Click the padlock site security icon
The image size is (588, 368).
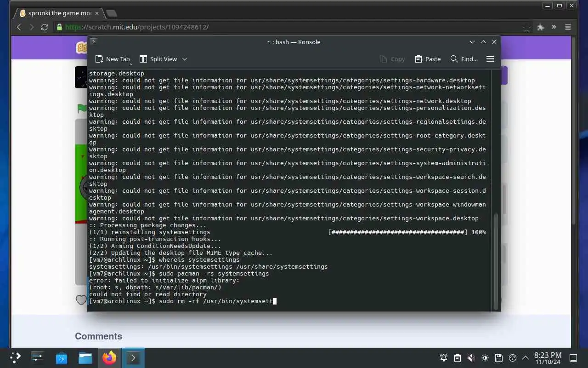[x=59, y=27]
